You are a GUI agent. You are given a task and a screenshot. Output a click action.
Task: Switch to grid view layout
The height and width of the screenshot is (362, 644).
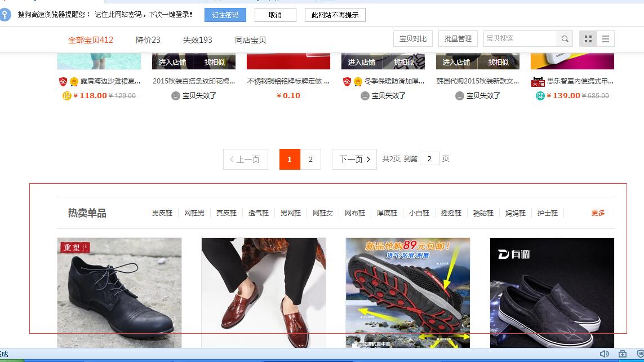click(x=588, y=39)
